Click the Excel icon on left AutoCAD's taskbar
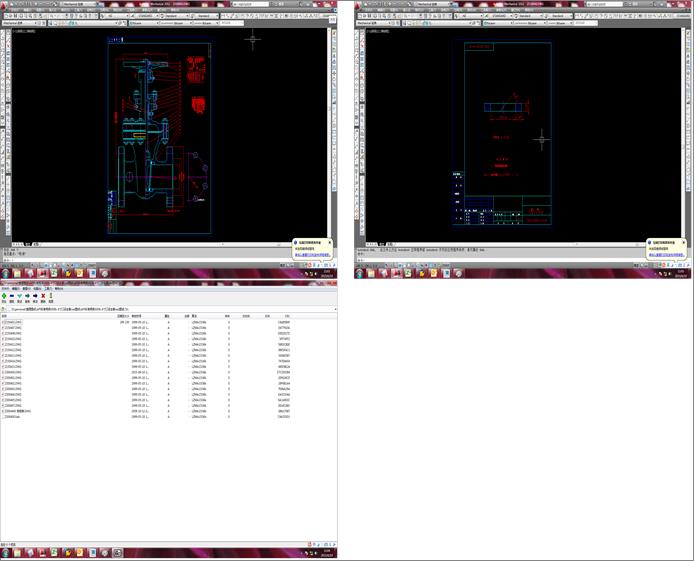 coord(54,273)
